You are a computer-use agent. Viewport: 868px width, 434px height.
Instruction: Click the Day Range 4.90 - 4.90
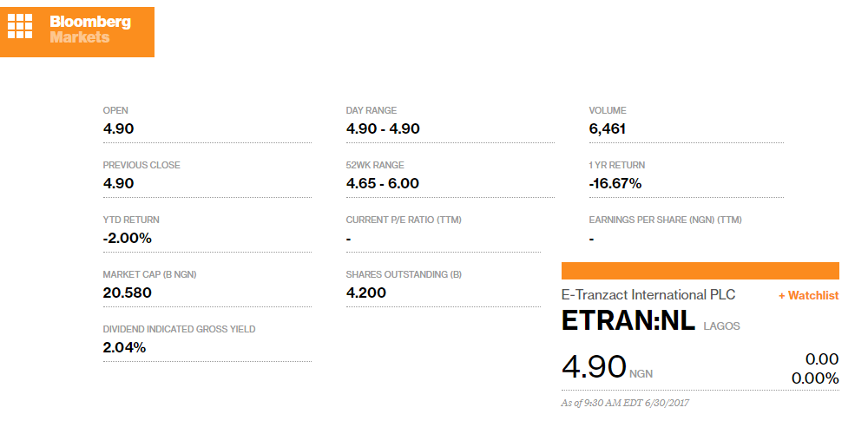[383, 128]
